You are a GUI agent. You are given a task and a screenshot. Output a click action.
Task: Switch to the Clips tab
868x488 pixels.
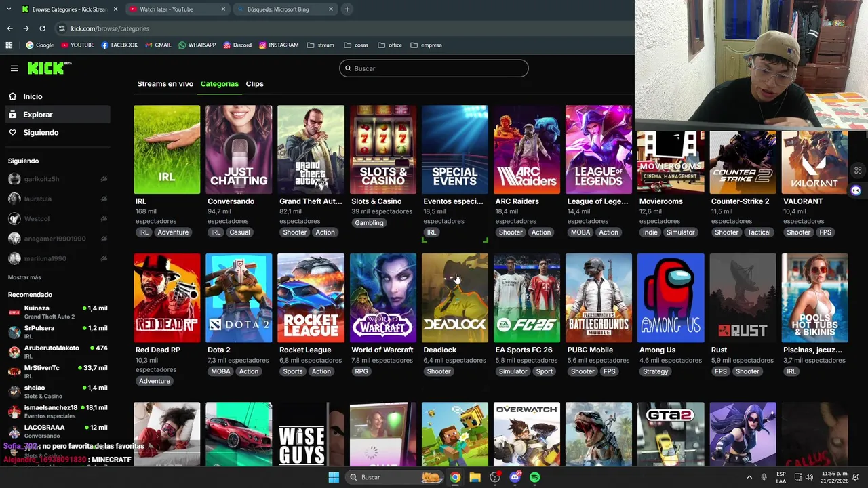(x=254, y=84)
